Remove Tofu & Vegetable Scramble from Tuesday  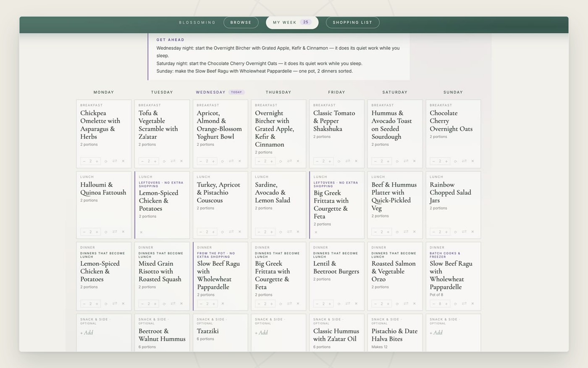[181, 161]
